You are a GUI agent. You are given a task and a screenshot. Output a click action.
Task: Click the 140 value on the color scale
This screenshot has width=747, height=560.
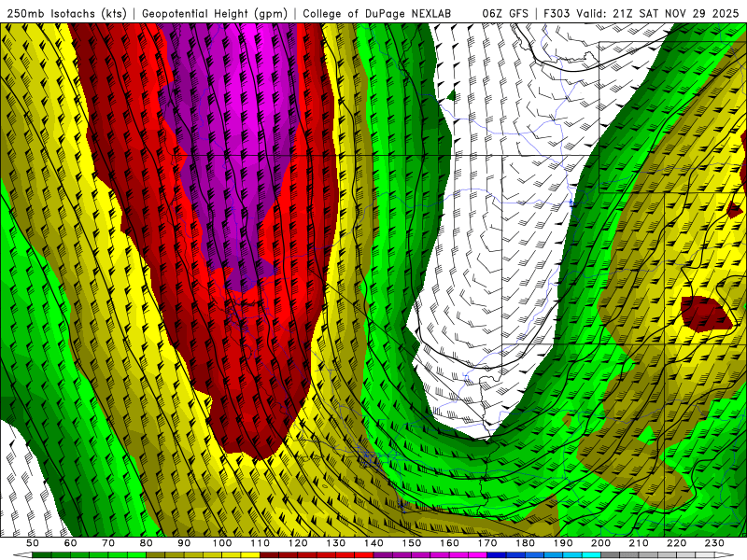click(373, 543)
